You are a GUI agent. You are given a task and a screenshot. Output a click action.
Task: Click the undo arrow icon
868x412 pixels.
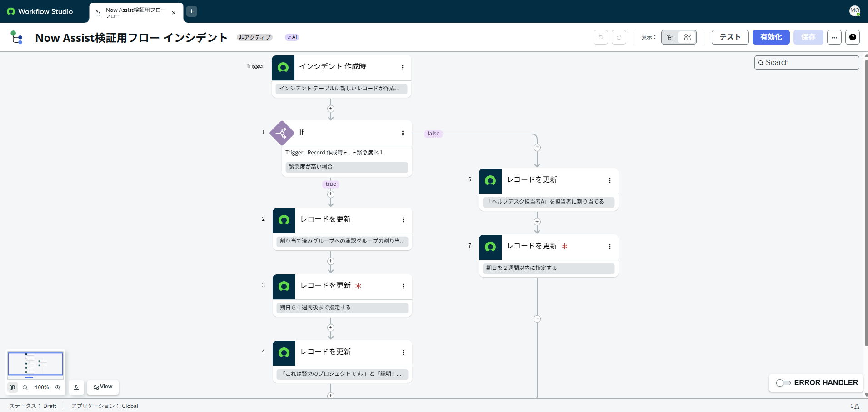[600, 37]
